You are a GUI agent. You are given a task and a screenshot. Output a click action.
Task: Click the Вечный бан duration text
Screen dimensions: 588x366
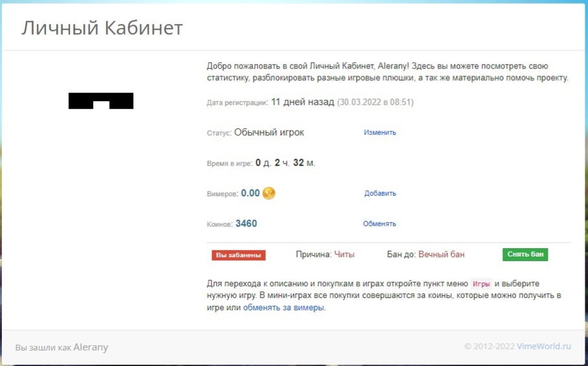441,255
